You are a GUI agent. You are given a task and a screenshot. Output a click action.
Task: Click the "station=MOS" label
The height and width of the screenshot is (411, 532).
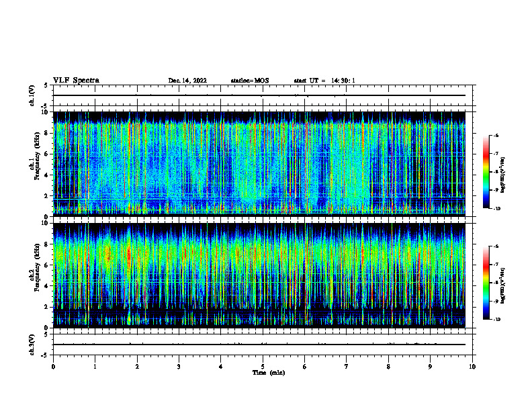pos(250,81)
